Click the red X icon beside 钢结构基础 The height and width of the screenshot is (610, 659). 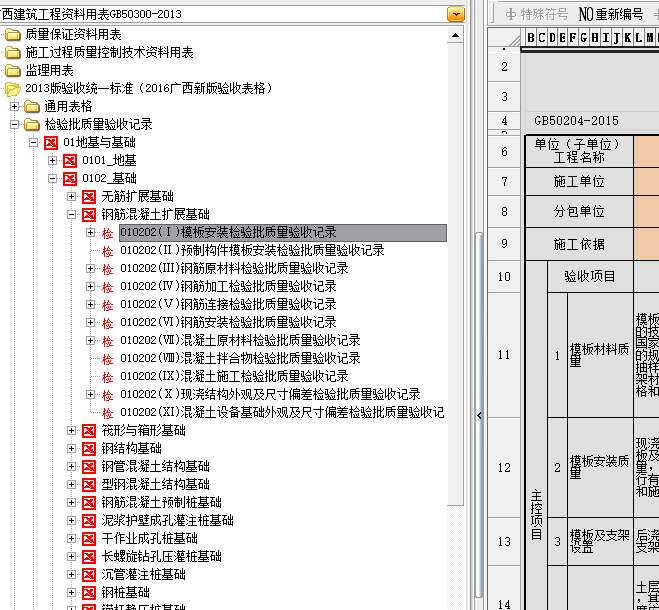coord(88,448)
